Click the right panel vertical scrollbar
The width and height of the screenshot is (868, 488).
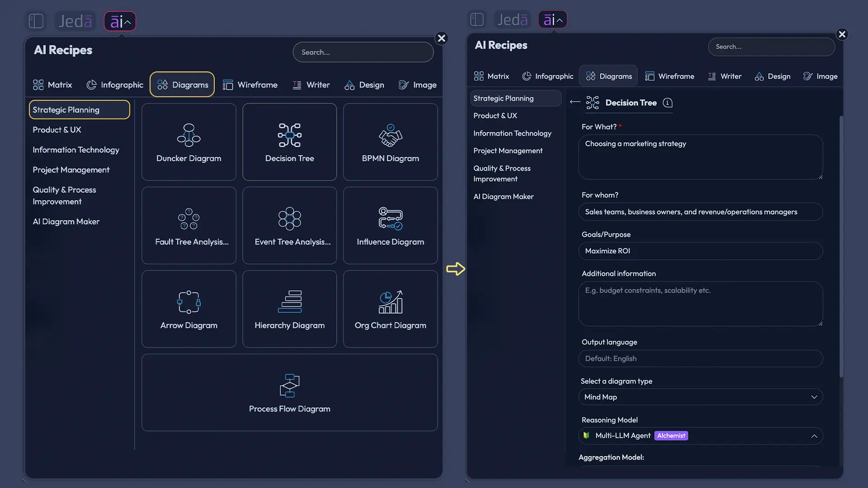[841, 247]
